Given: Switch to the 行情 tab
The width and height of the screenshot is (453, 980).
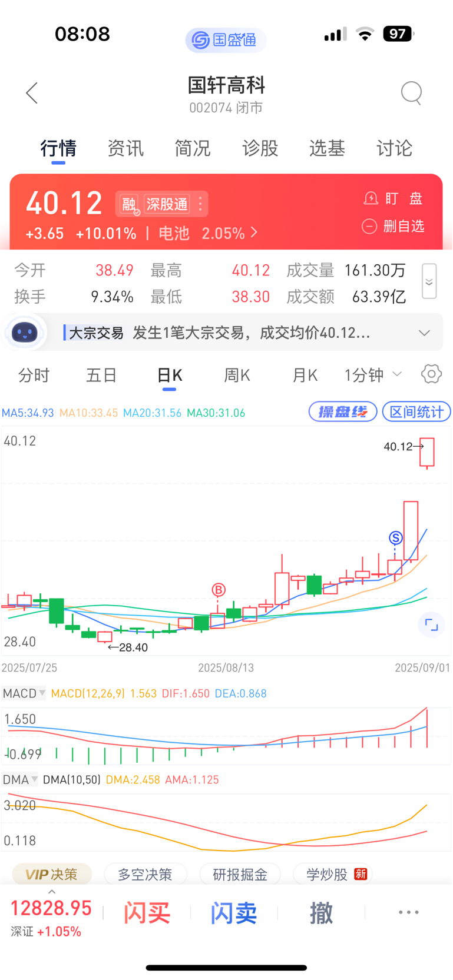Looking at the screenshot, I should (58, 148).
